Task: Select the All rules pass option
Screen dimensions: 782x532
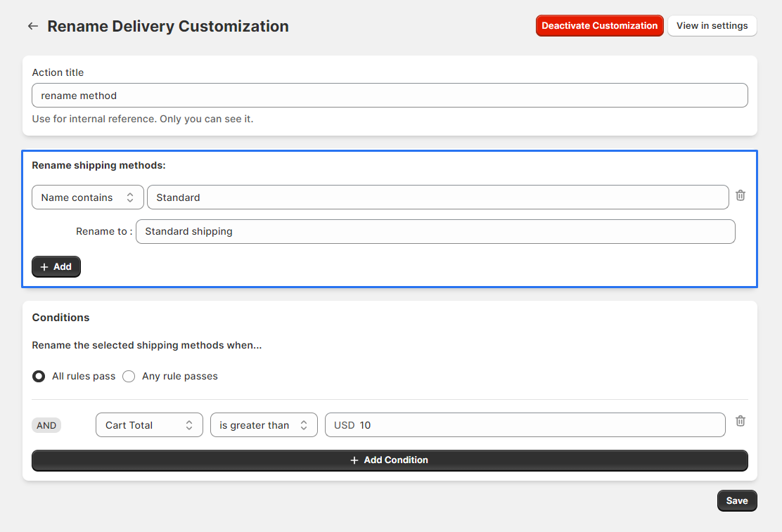Action: pos(39,376)
